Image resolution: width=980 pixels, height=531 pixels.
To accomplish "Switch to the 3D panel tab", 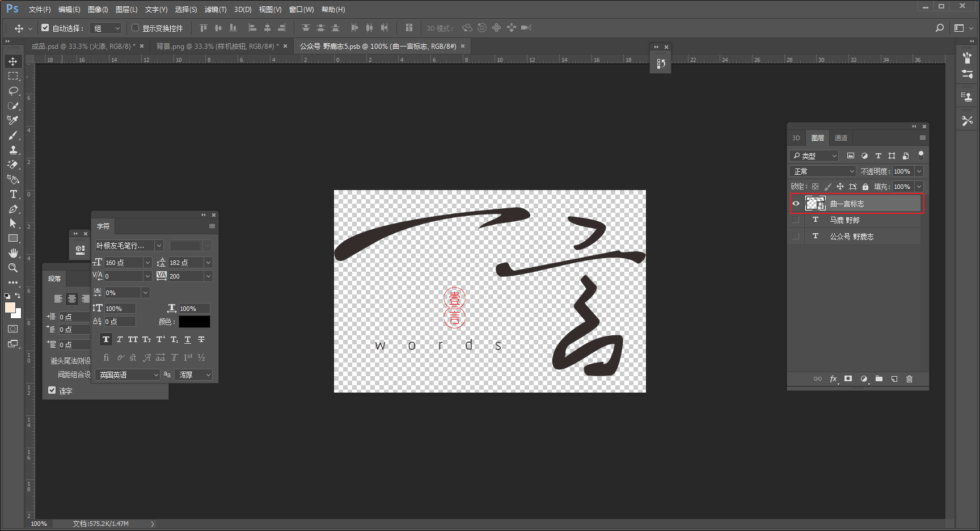I will pos(796,138).
